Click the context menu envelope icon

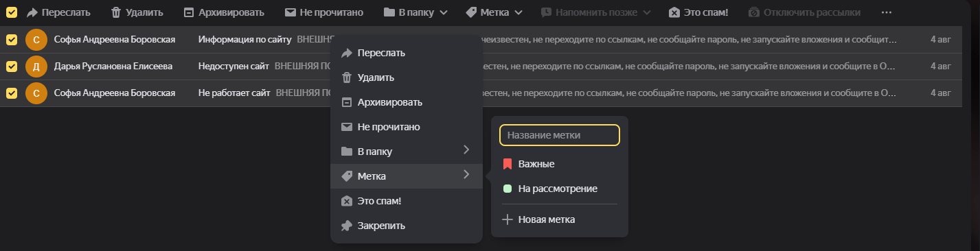click(x=347, y=127)
